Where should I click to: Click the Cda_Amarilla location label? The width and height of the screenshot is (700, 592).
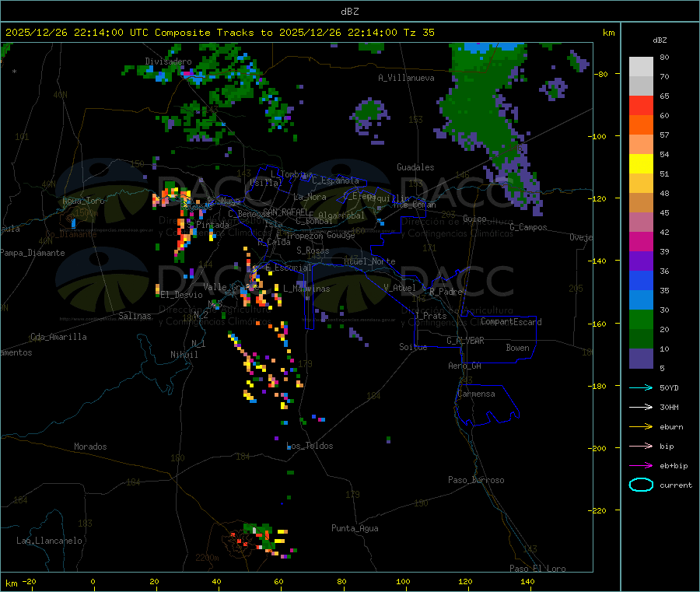click(58, 337)
